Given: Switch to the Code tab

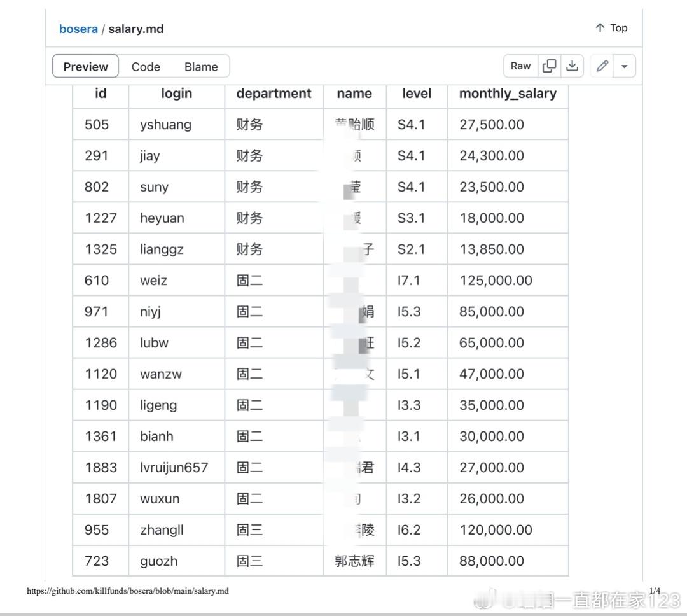Looking at the screenshot, I should pos(146,67).
